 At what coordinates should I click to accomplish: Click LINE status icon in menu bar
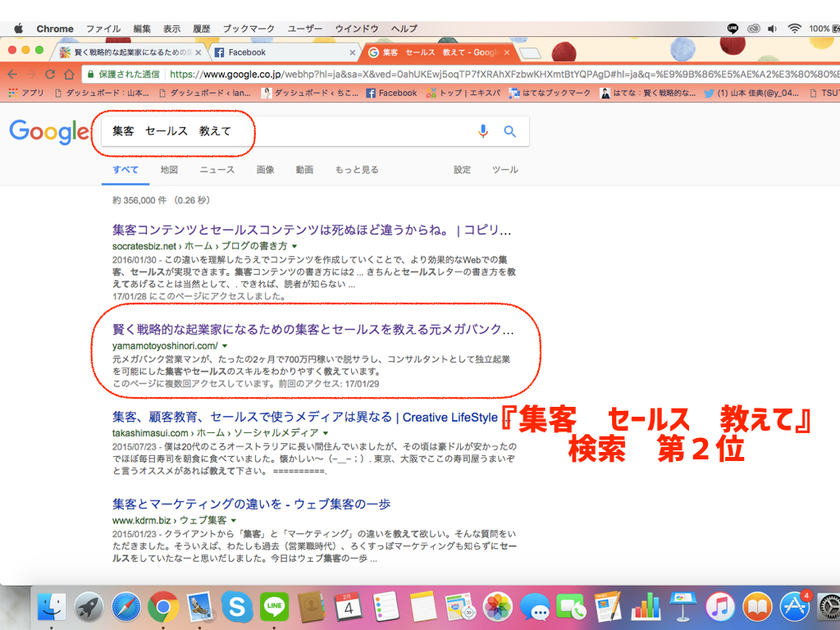pos(733,29)
